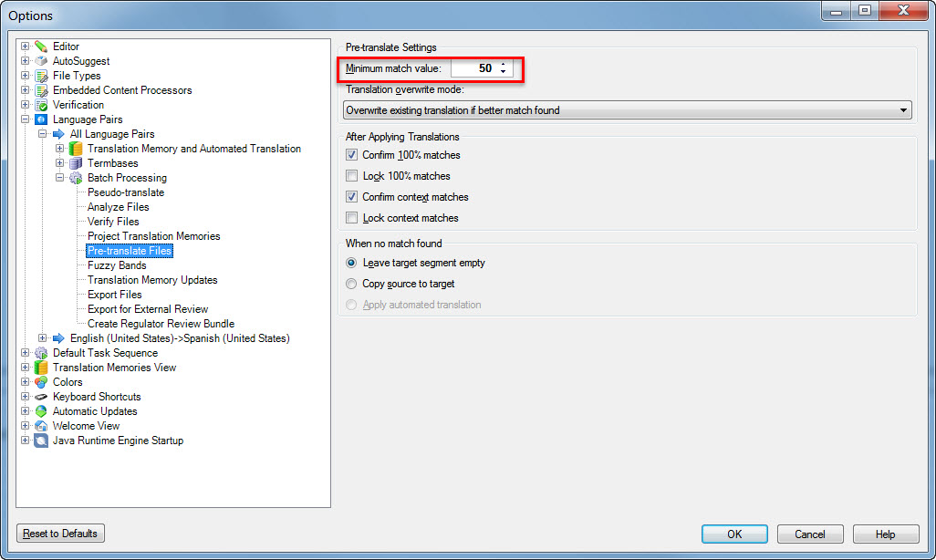Click the Translation Memory database icon
The image size is (936, 560).
[76, 149]
